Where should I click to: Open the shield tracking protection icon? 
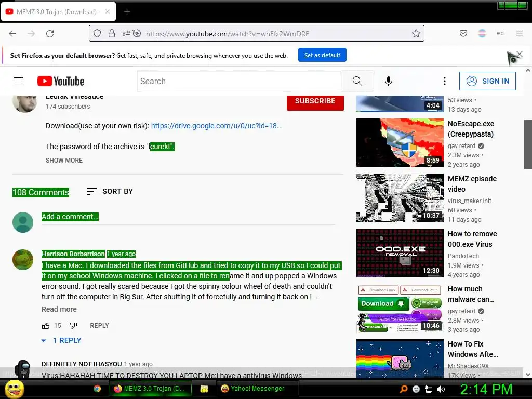click(x=97, y=33)
